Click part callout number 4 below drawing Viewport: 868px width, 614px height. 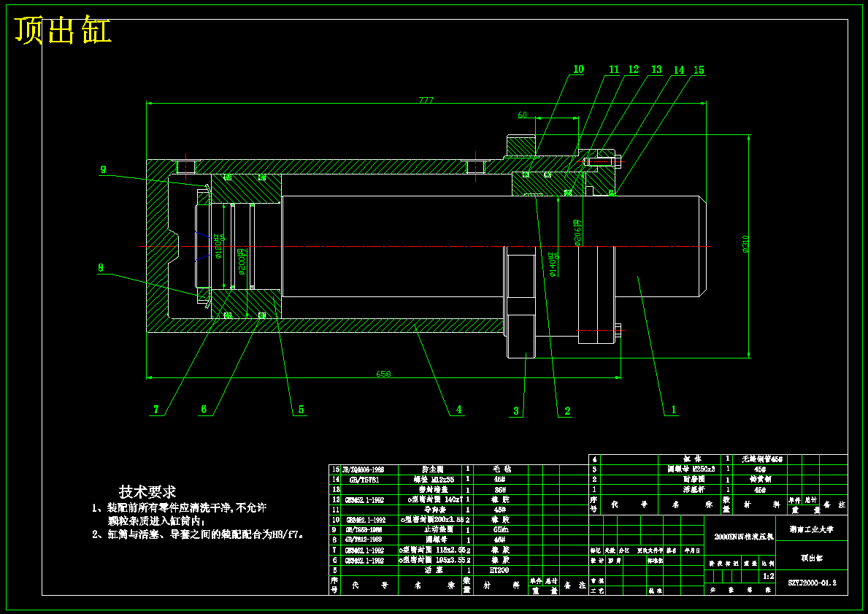(459, 409)
